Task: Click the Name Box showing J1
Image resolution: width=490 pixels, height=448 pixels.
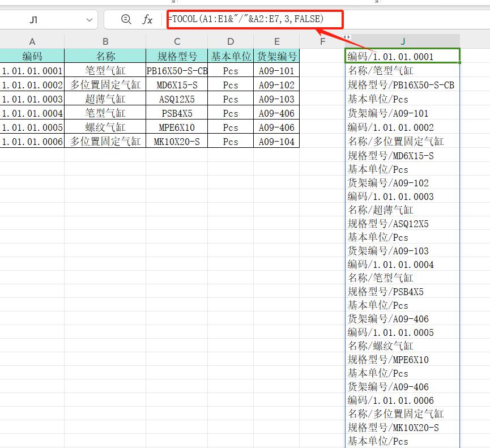Action: click(33, 20)
